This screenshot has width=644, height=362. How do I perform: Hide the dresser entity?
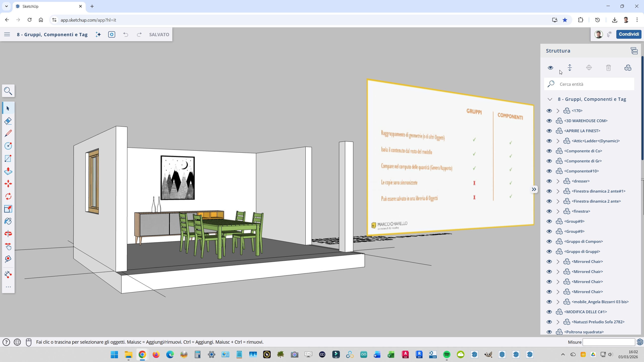tap(549, 181)
